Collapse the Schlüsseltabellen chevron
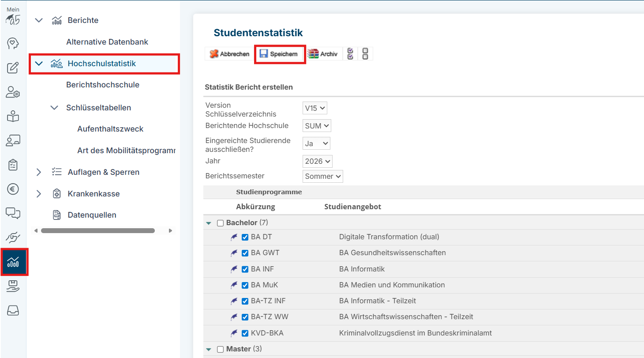 point(54,108)
